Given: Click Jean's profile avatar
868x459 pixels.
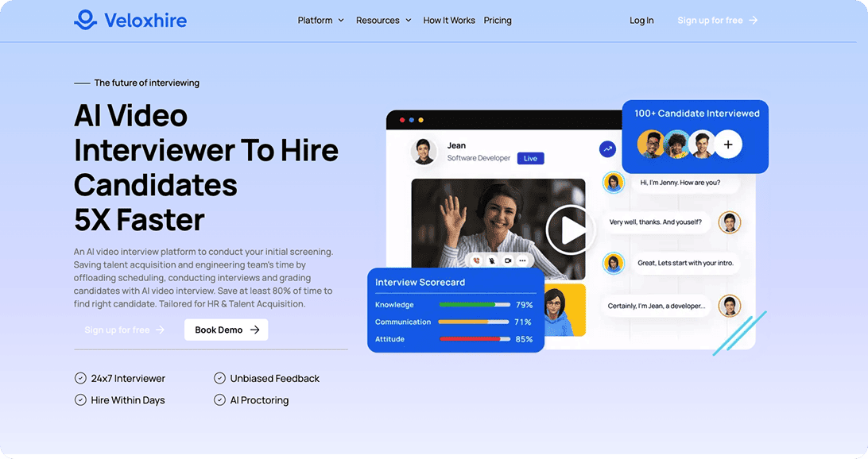Looking at the screenshot, I should tap(424, 151).
